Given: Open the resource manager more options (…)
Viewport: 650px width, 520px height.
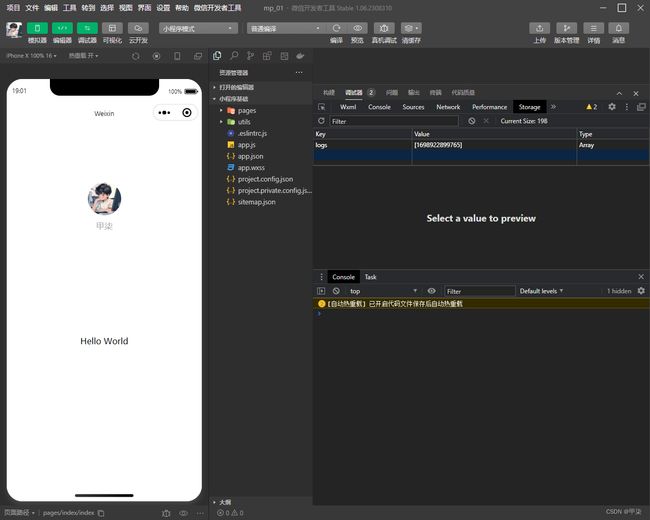Looking at the screenshot, I should [299, 73].
